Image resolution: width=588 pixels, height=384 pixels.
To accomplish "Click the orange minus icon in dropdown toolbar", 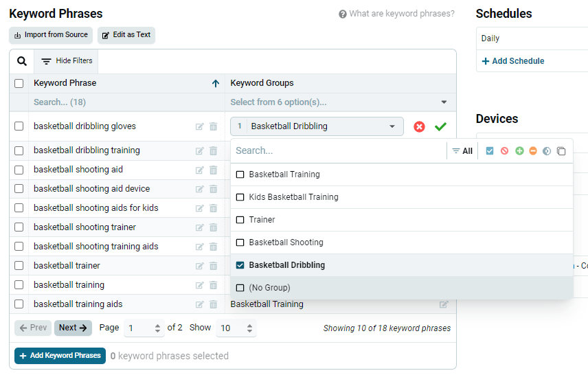I will coord(533,150).
